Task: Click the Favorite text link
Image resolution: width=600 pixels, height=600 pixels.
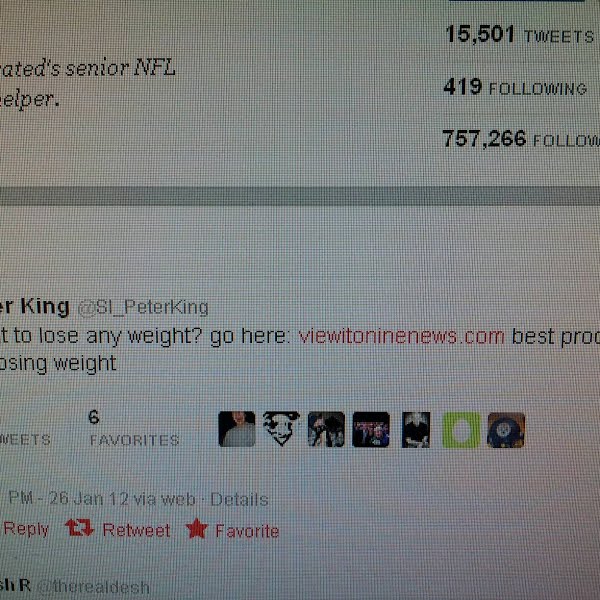Action: [247, 531]
